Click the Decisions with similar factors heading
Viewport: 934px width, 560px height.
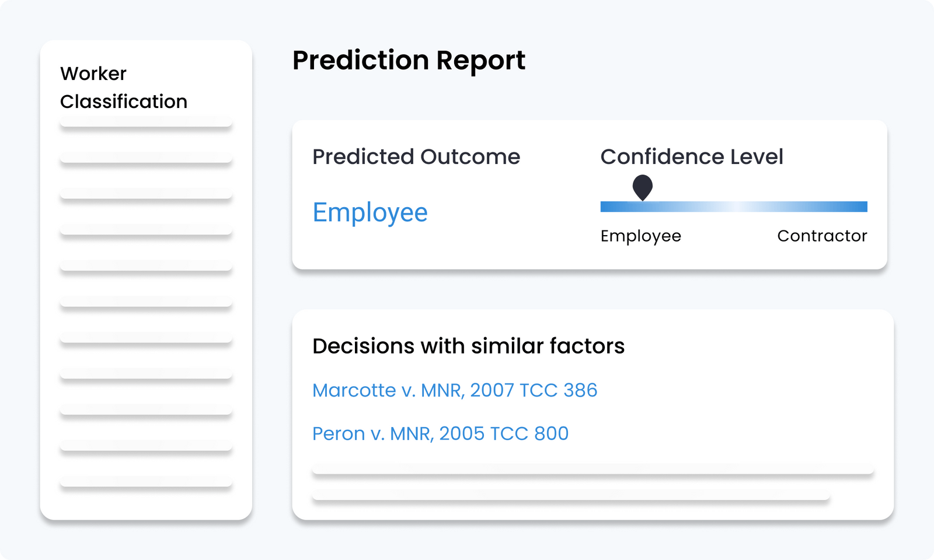point(468,346)
